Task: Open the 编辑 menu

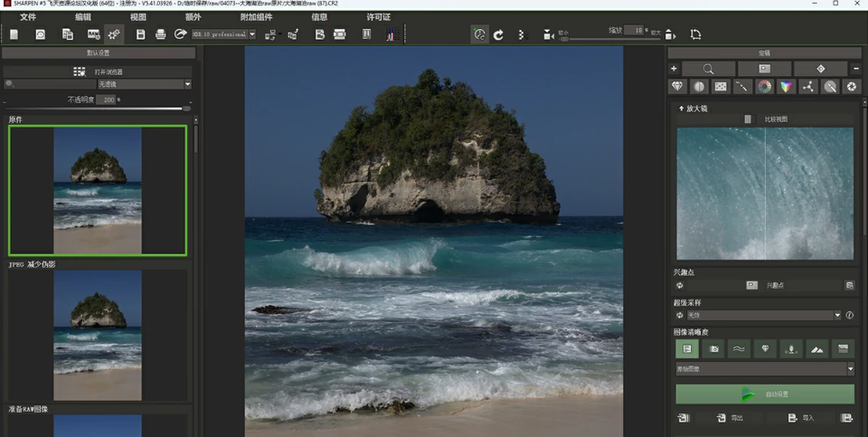Action: pos(83,17)
